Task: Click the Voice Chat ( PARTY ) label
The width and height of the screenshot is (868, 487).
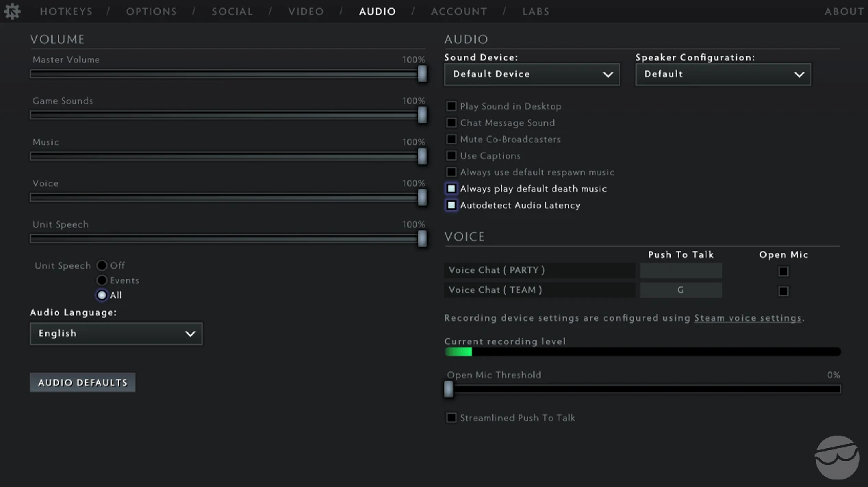Action: (496, 270)
